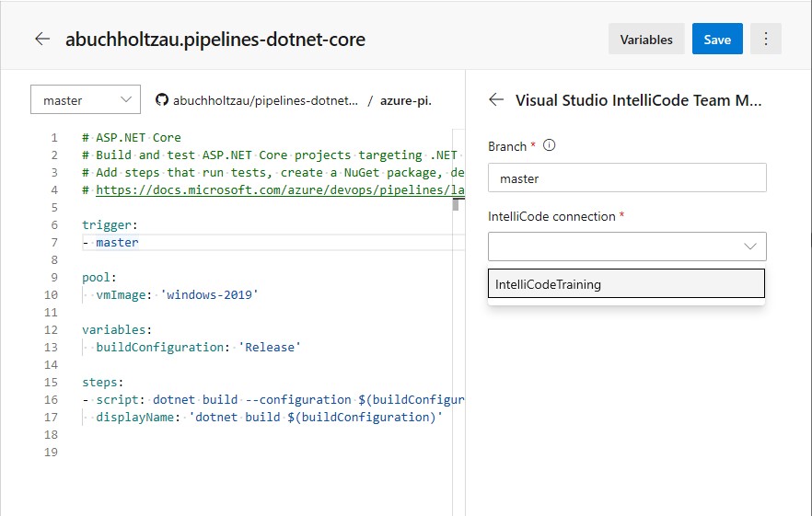The height and width of the screenshot is (516, 812).
Task: Click the '# ASP.NET Core' comment on line 1
Action: (132, 138)
